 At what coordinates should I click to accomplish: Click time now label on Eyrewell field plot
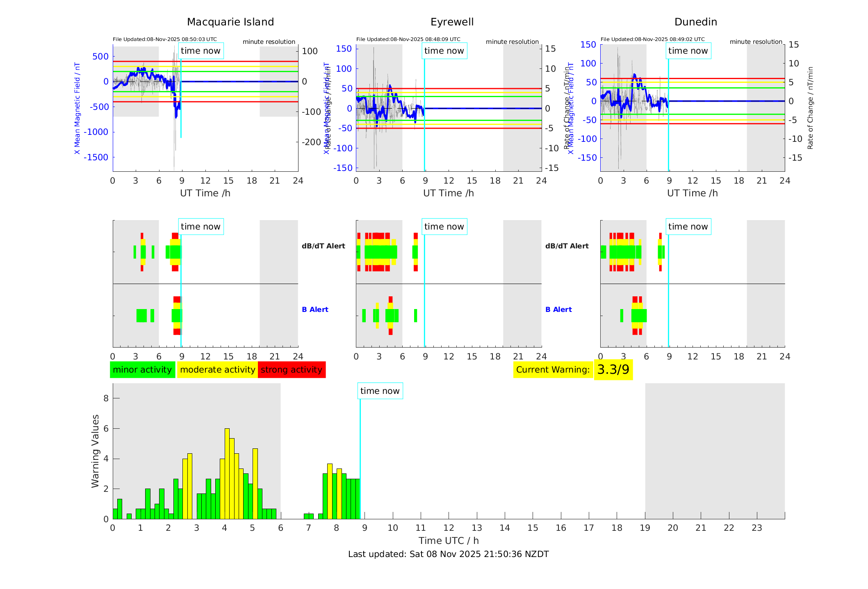[444, 51]
